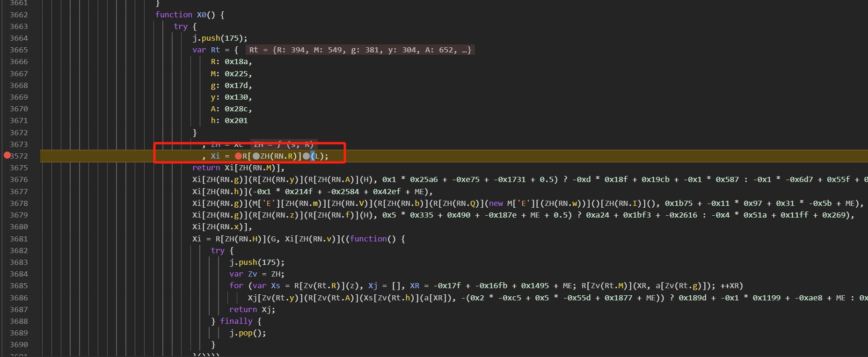Viewport: 868px width, 357px height.
Task: Click j.push(175); on line 3683
Action: pyautogui.click(x=257, y=262)
